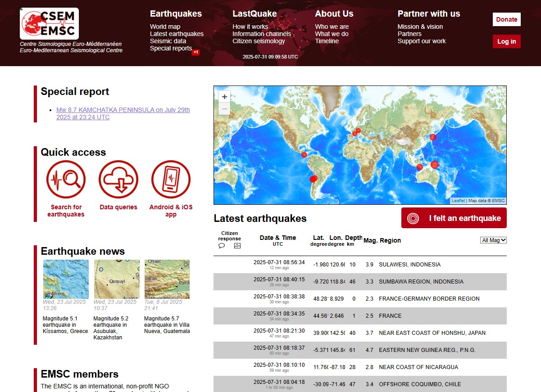Viewport: 541px width, 392px height.
Task: Zoom out on the map
Action: (224, 108)
